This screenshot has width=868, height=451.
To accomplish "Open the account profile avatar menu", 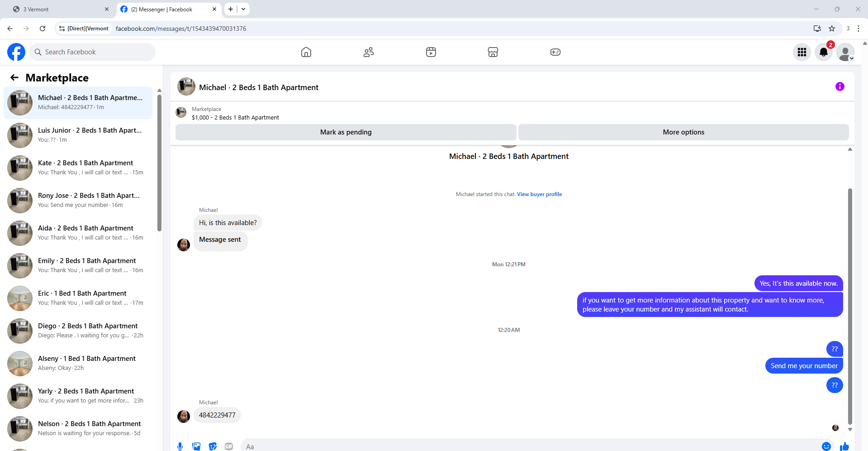I will [x=845, y=52].
